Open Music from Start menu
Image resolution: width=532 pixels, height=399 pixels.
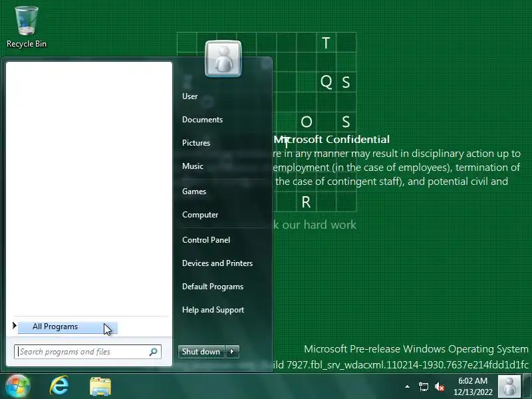[193, 166]
